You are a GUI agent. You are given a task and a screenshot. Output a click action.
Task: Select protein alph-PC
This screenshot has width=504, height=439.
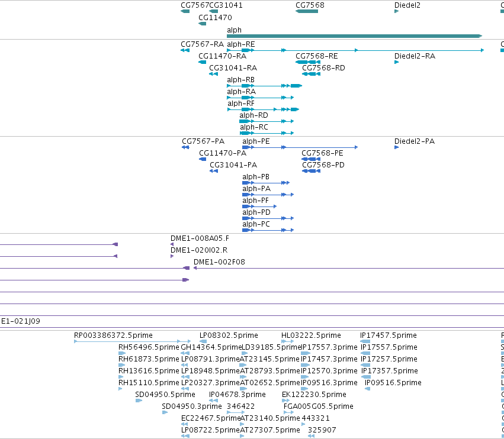click(x=268, y=230)
